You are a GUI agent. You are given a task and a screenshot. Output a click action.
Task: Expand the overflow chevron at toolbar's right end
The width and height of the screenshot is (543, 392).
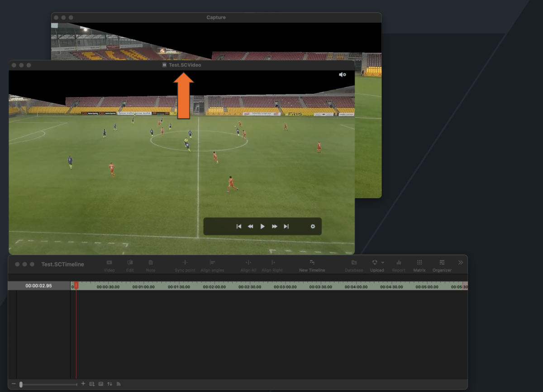click(461, 262)
